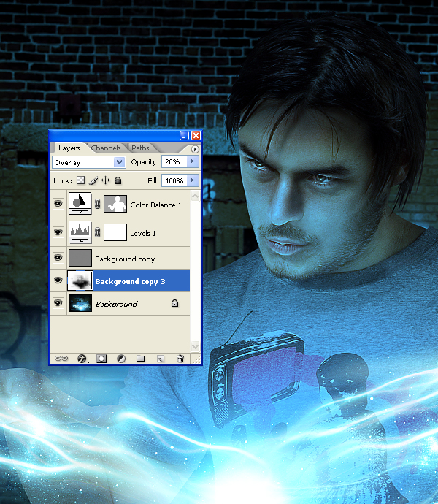This screenshot has width=438, height=504.
Task: Switch to the Layers tab
Action: tap(69, 148)
